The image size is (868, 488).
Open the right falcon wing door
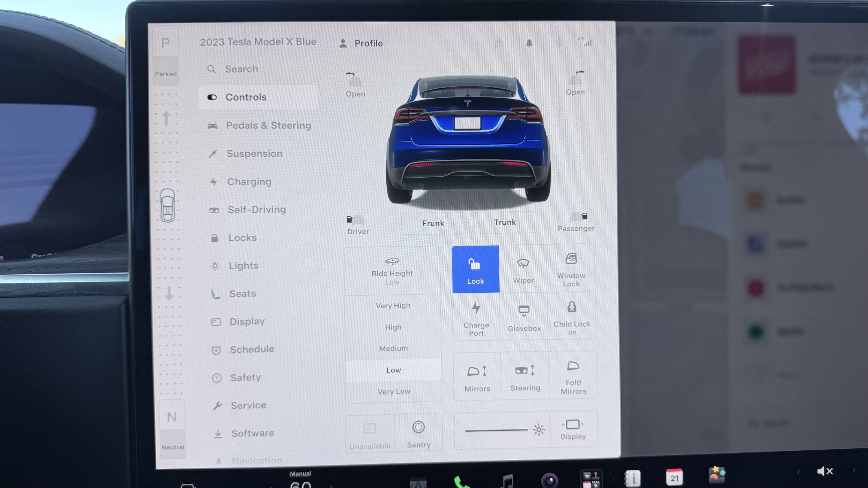click(575, 83)
